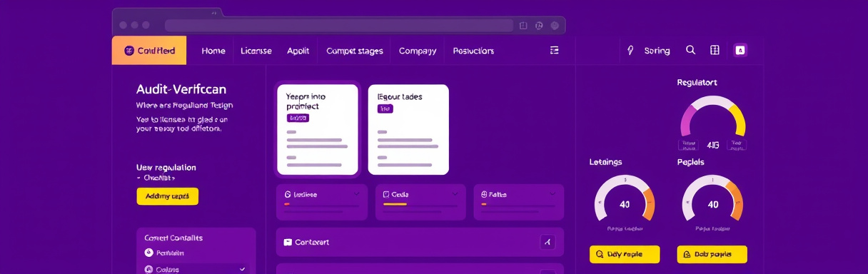
Task: Click the Letaings gauge showing 40
Action: [x=625, y=198]
